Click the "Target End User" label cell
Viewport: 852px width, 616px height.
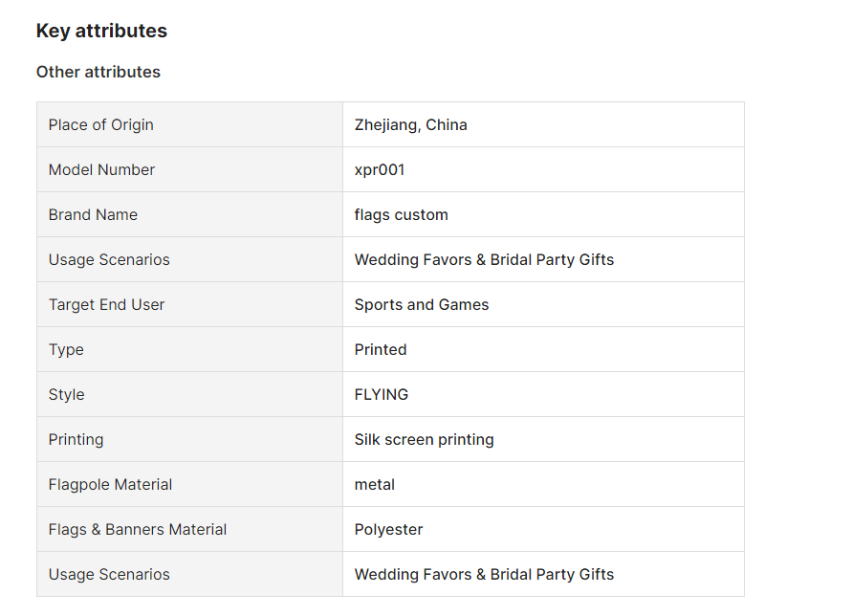[107, 304]
